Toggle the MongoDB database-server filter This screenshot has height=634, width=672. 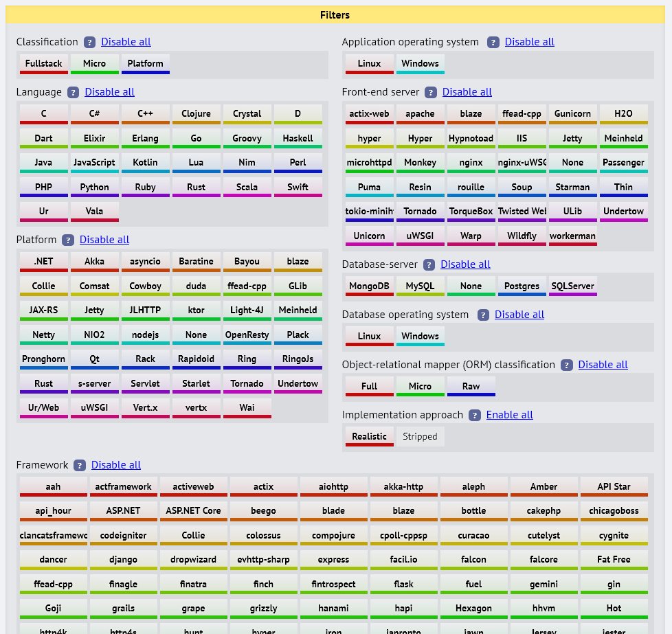coord(369,286)
